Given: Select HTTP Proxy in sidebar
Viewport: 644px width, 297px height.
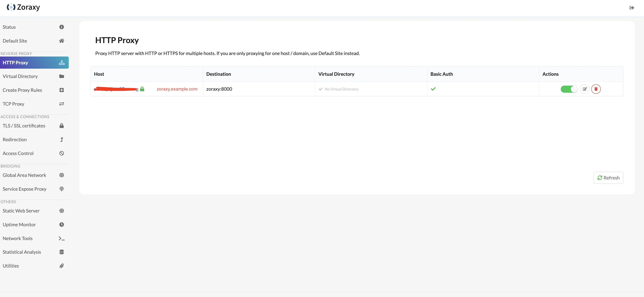Looking at the screenshot, I should click(34, 62).
